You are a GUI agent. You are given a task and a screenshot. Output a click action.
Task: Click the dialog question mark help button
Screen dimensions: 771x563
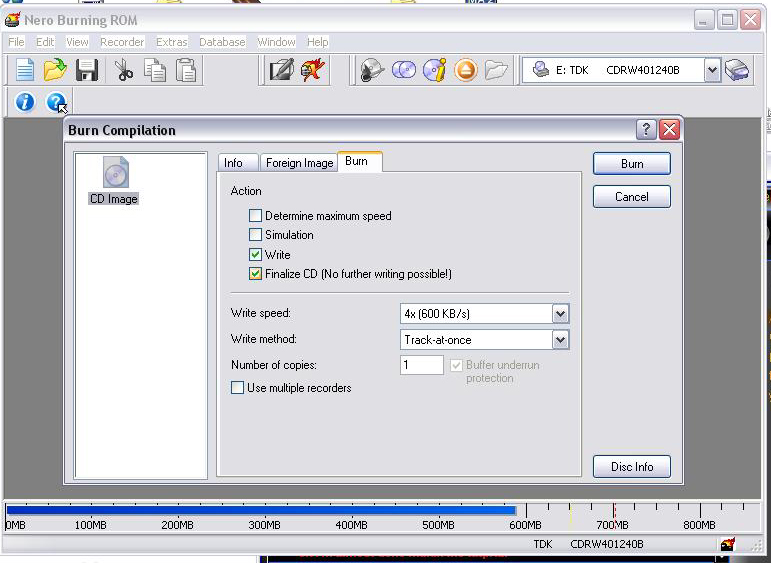coord(646,130)
